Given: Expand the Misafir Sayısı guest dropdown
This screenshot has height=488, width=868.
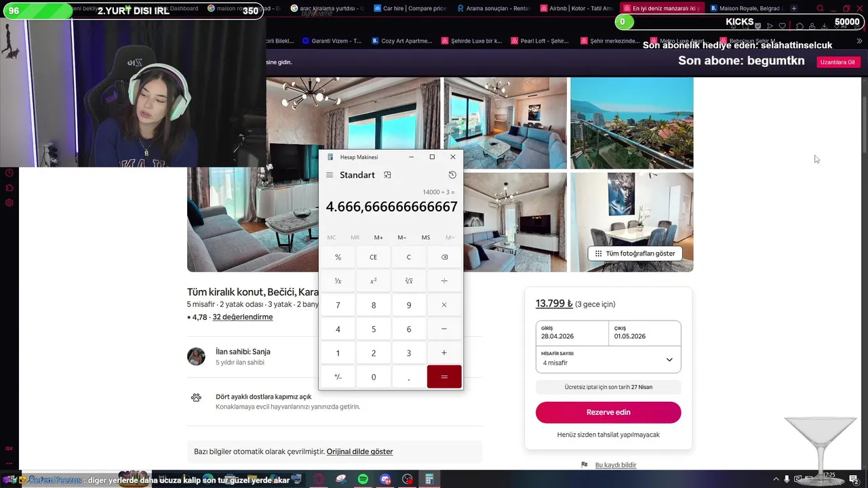Looking at the screenshot, I should [608, 359].
